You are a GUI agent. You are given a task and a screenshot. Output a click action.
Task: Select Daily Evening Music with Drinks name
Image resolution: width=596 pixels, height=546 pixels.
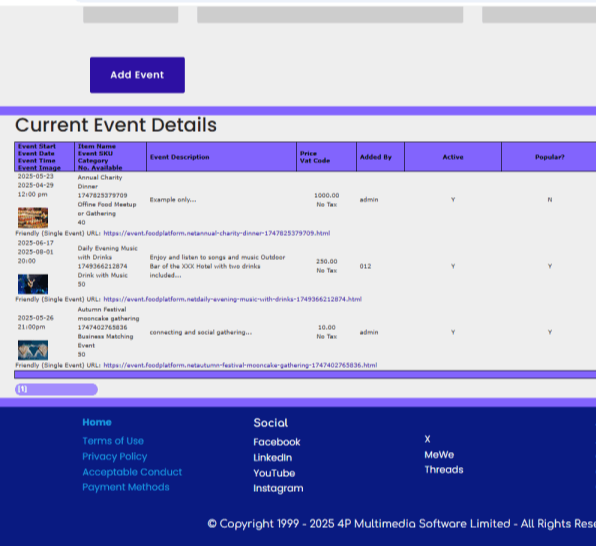[x=108, y=252]
